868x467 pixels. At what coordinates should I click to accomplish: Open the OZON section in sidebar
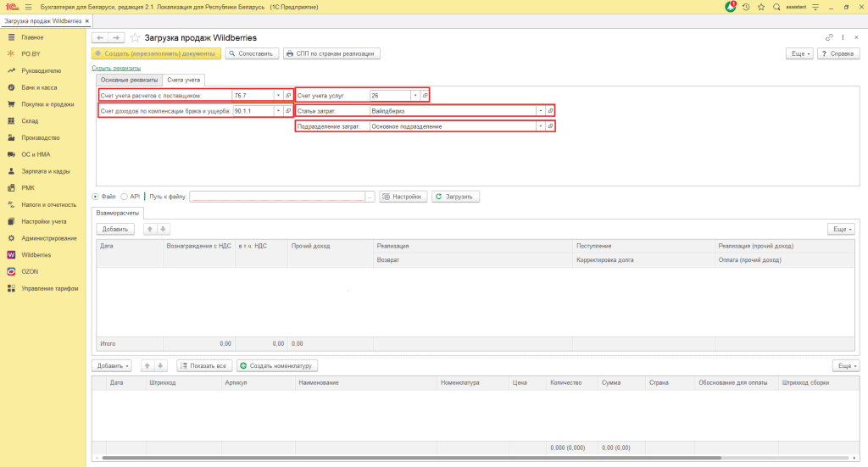[30, 271]
